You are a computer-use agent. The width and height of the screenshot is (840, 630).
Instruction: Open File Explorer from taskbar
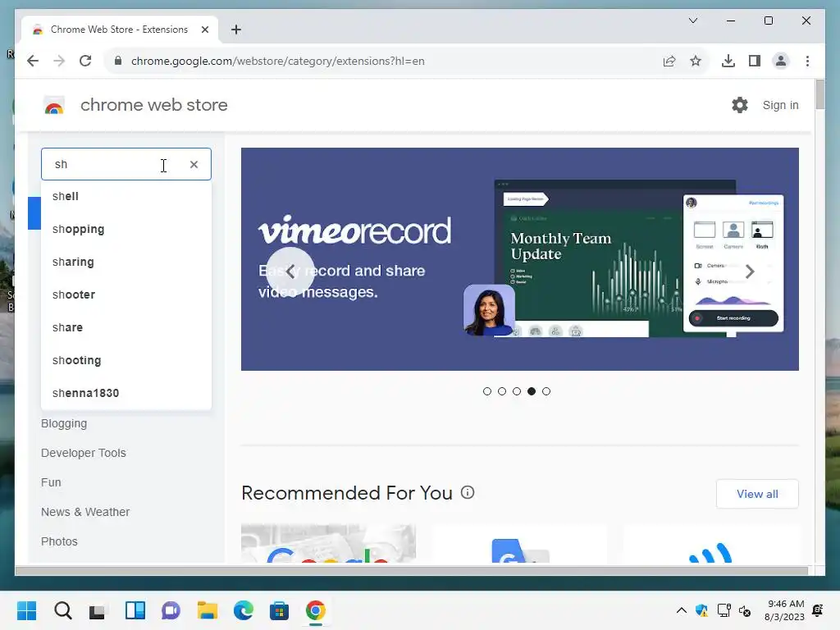[x=207, y=610]
